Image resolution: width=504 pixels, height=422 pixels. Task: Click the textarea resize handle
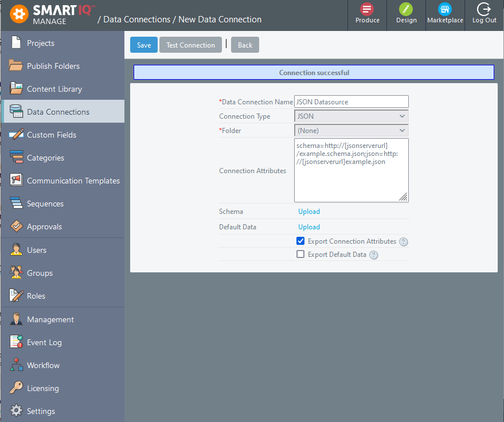pyautogui.click(x=404, y=197)
